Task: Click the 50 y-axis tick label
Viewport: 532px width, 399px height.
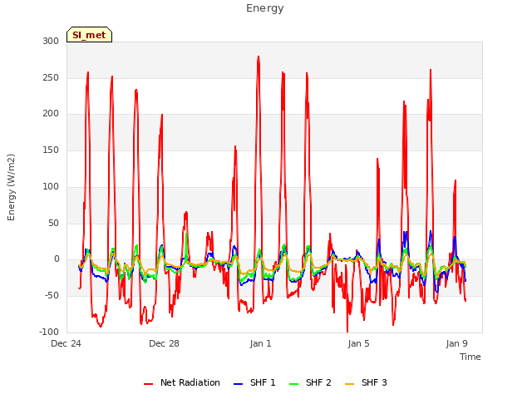Action: click(x=53, y=224)
